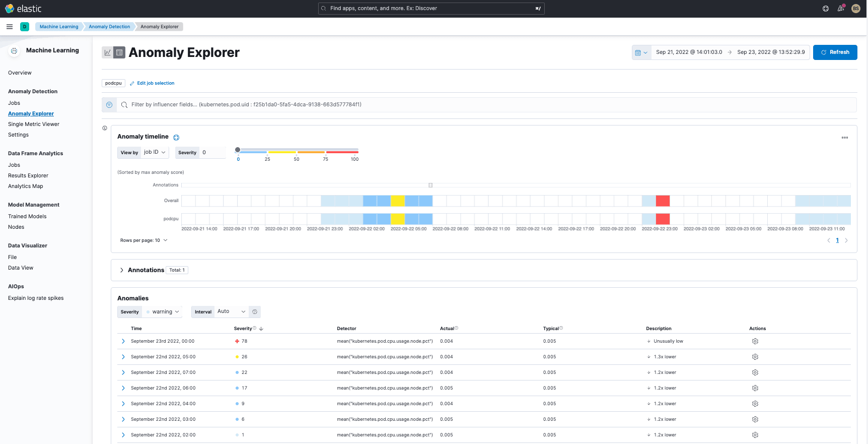Open the hamburger navigation menu
Image resolution: width=868 pixels, height=444 pixels.
click(x=10, y=27)
